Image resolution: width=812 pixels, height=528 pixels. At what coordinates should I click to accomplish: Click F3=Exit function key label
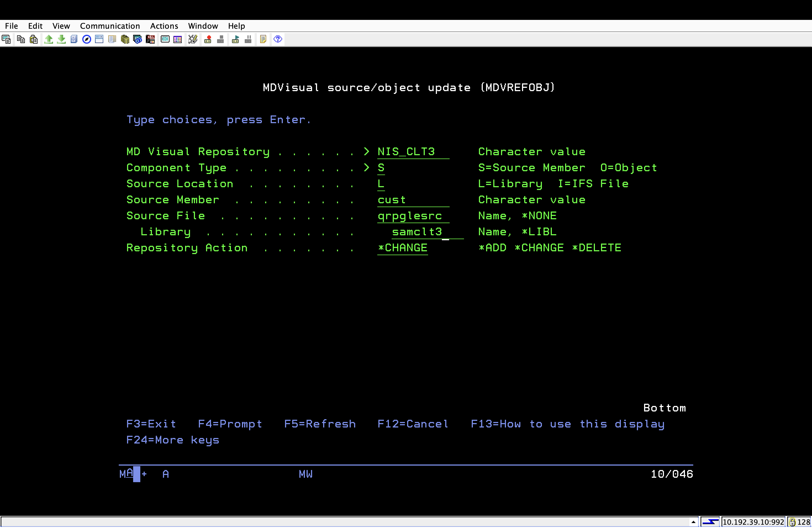pos(151,424)
